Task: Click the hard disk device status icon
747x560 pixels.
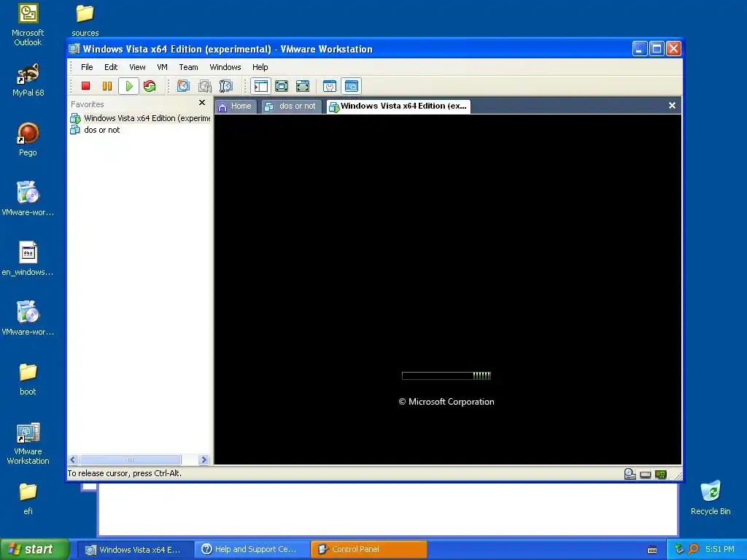Action: point(646,474)
